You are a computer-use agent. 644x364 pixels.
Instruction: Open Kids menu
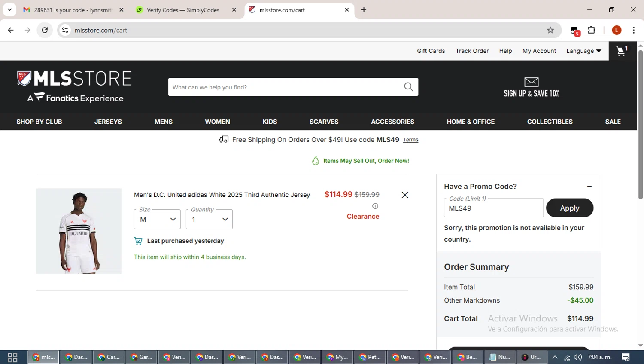coord(270,122)
